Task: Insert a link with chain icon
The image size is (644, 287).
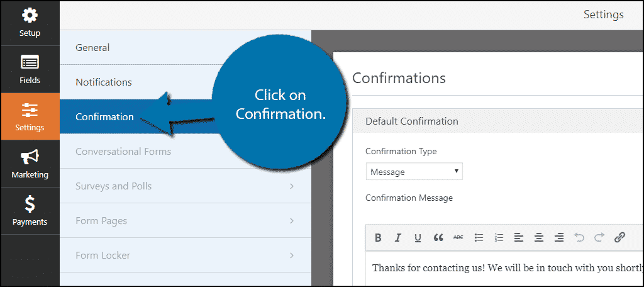Action: (619, 237)
